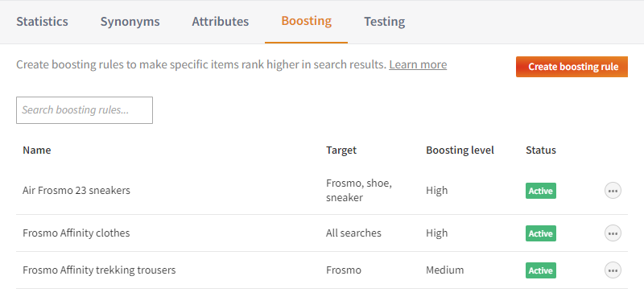Screen dimensions: 644x305
Task: Follow the Learn more link
Action: 418,65
